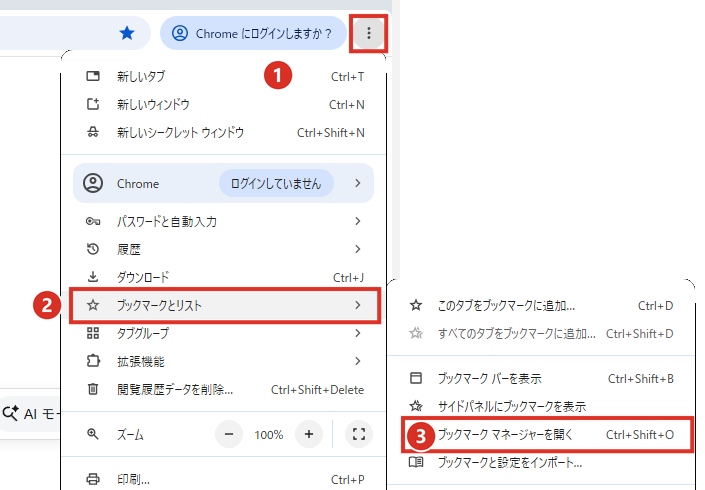Open 拡張機能 menu item
Screen dimensions: 705x490
pos(223,361)
